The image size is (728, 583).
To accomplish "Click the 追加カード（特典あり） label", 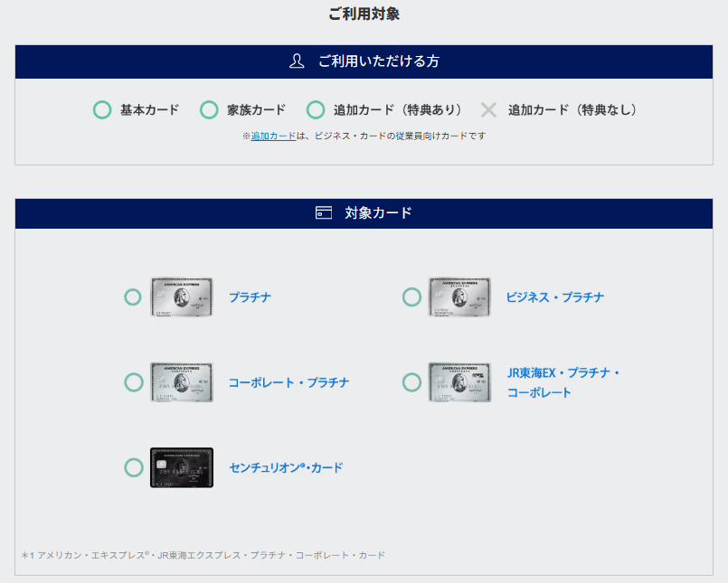I will 398,110.
